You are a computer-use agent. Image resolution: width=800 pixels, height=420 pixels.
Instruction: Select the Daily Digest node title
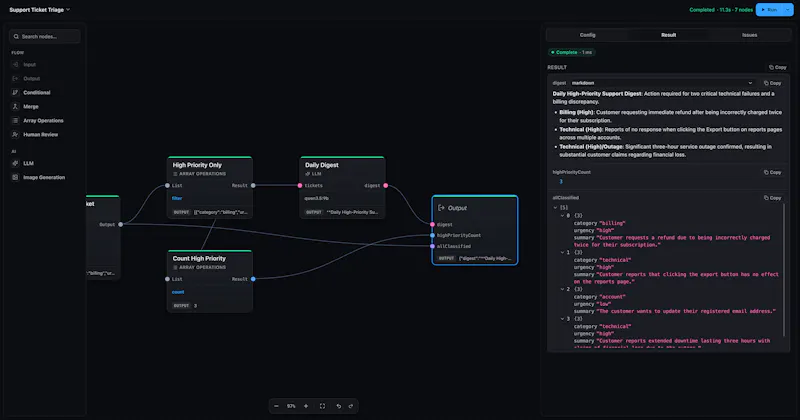[321, 165]
